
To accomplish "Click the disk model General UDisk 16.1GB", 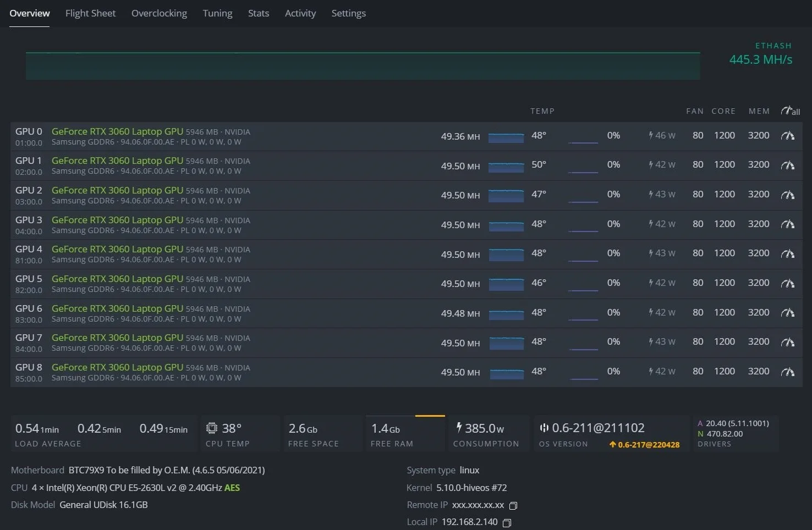I will pyautogui.click(x=103, y=505).
